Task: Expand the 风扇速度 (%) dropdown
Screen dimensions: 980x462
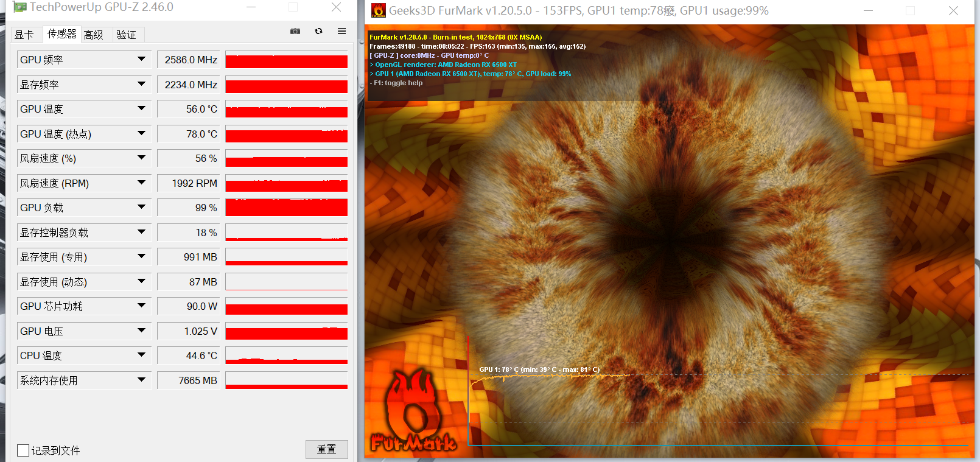Action: (141, 158)
